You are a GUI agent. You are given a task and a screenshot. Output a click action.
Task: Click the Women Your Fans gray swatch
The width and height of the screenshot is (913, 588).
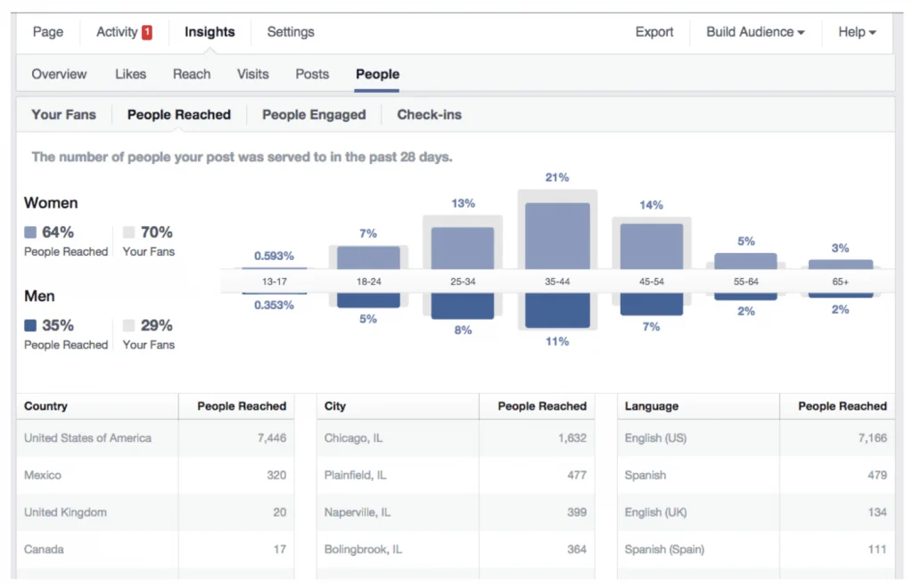click(128, 233)
